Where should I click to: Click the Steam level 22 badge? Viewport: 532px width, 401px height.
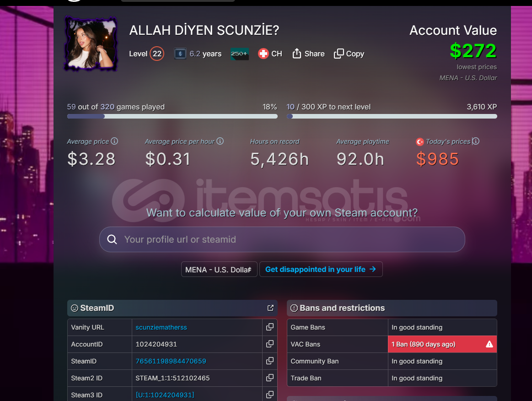(x=157, y=54)
